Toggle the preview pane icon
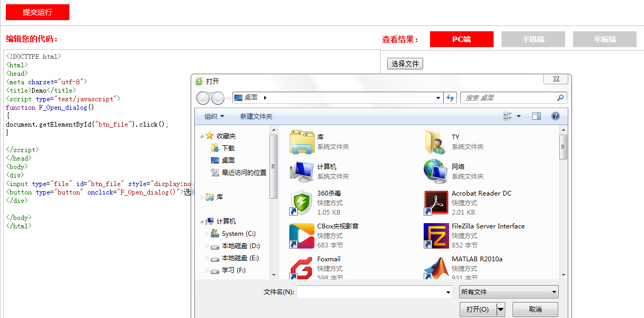The width and height of the screenshot is (644, 318). click(x=536, y=116)
